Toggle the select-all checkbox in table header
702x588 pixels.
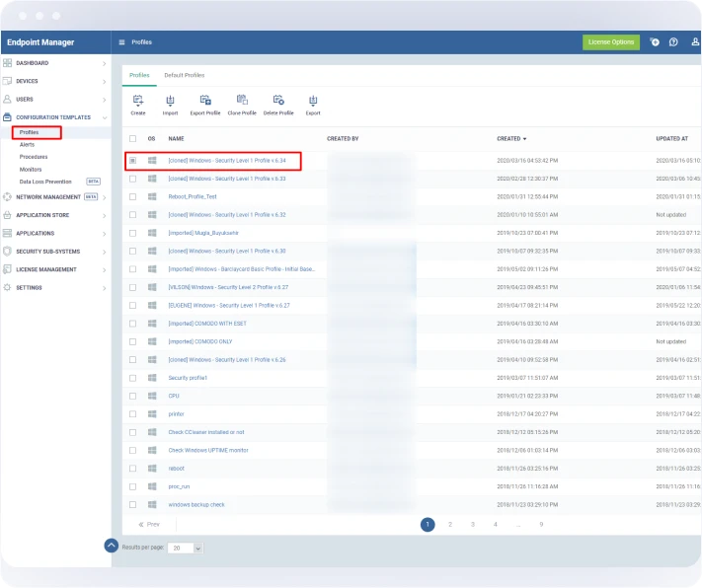(x=133, y=138)
